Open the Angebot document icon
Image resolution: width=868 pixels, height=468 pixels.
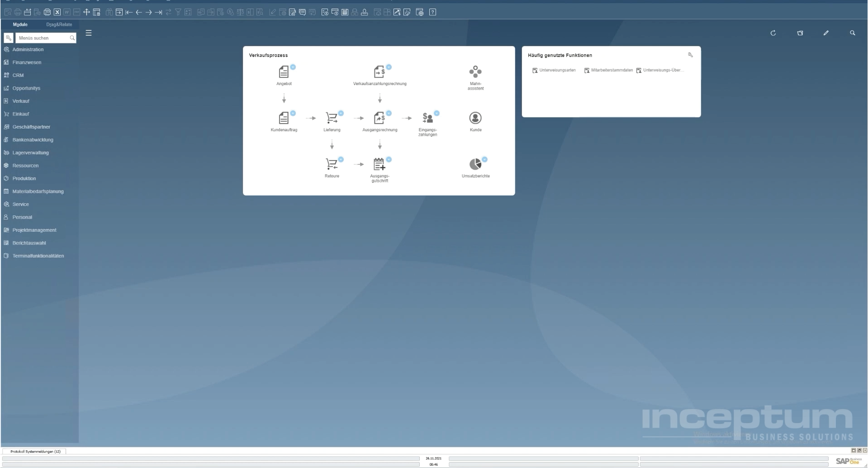[284, 72]
